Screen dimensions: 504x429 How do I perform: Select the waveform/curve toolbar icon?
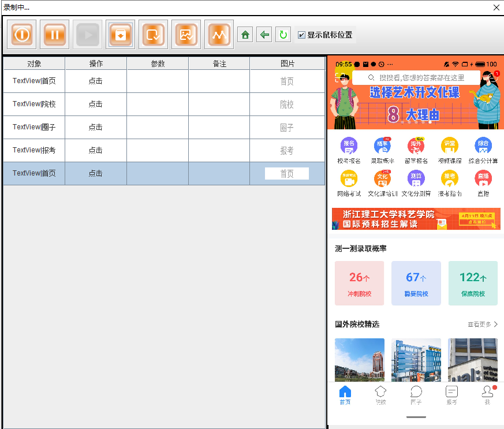pos(219,34)
